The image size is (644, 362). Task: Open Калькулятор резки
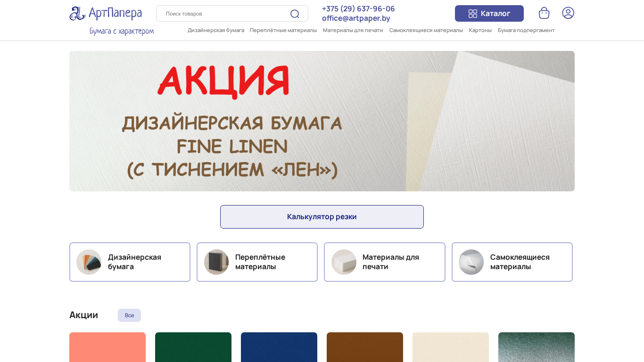click(322, 217)
